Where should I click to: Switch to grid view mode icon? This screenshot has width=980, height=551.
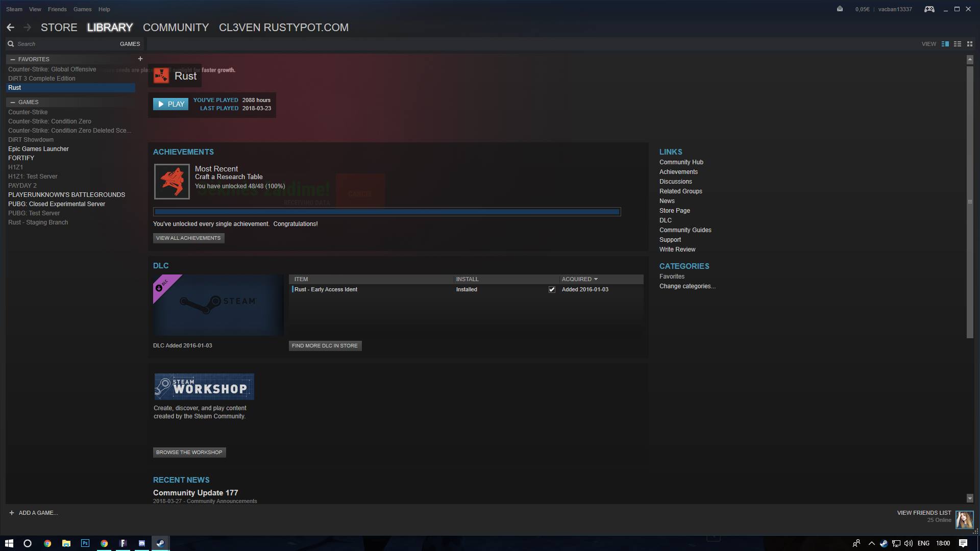point(970,44)
